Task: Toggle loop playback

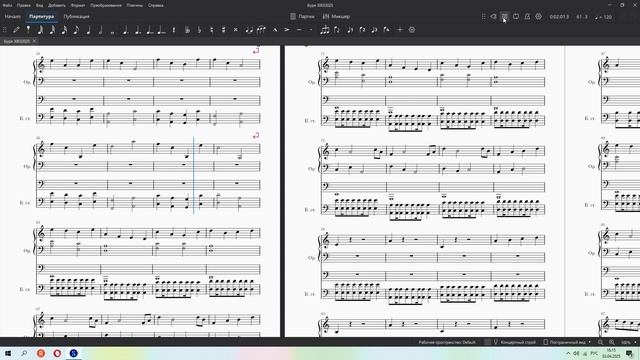Action: coord(516,17)
